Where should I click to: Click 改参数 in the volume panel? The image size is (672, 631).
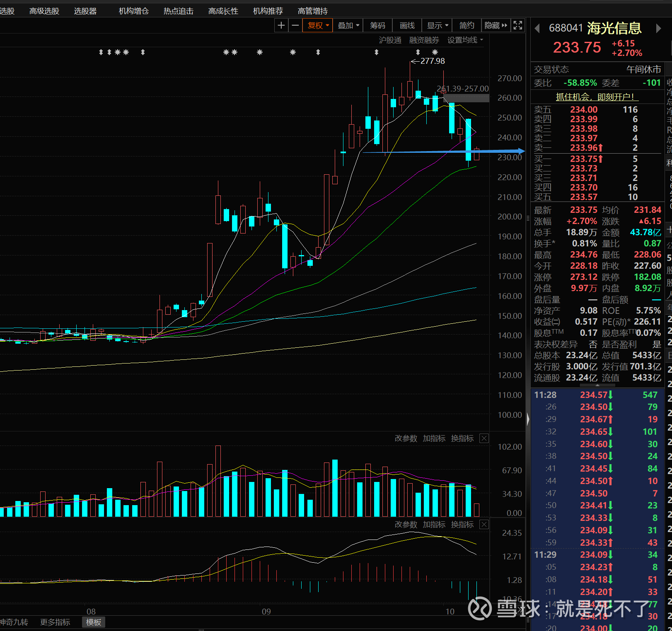point(406,438)
